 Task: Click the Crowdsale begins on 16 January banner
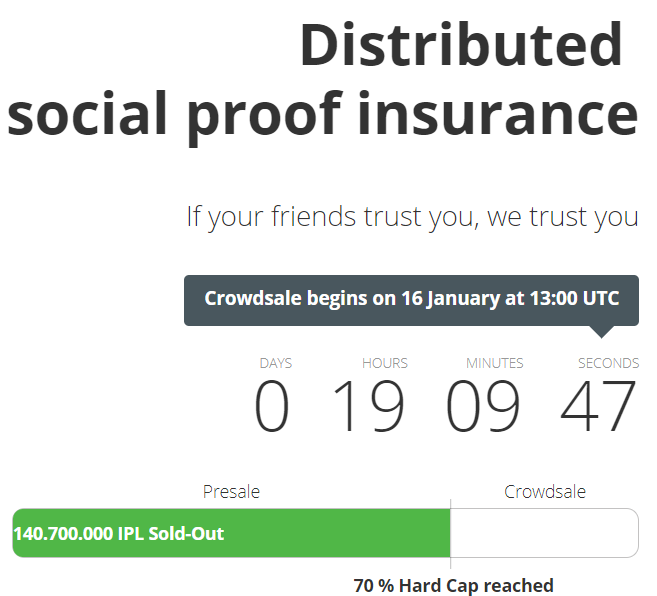click(x=411, y=300)
